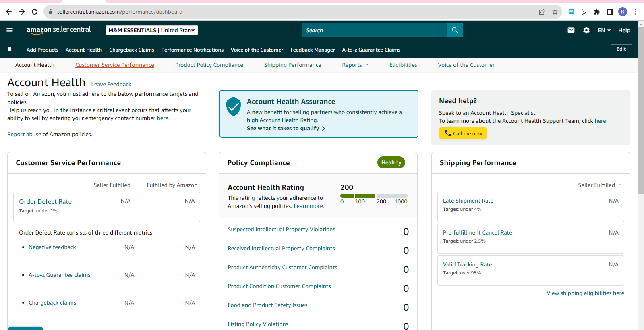Click the emergency contact number here link

[x=163, y=118]
